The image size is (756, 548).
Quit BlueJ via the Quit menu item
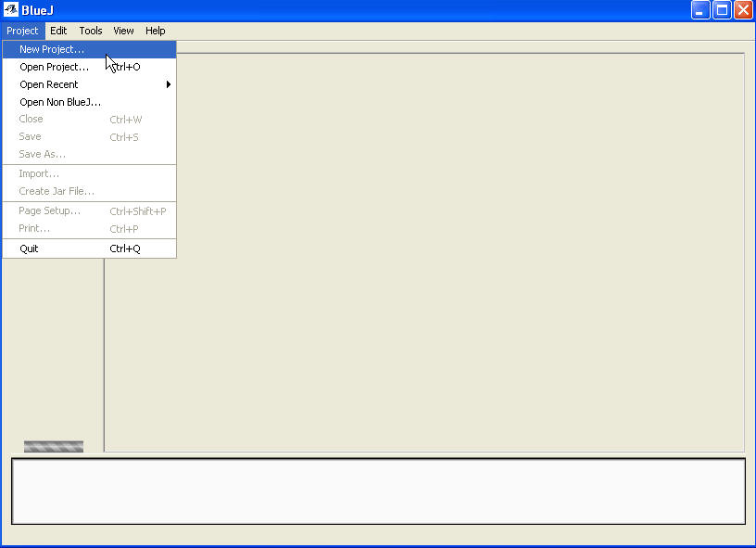(30, 249)
